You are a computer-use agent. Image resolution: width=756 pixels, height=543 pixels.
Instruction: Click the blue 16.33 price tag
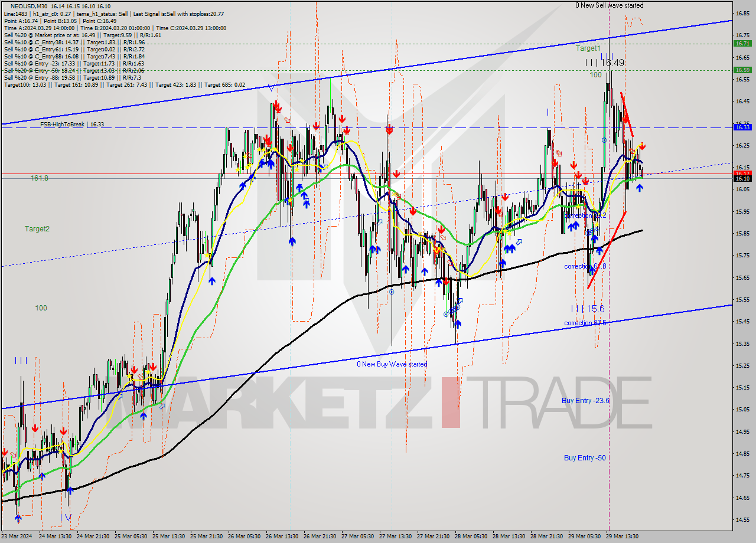point(742,127)
